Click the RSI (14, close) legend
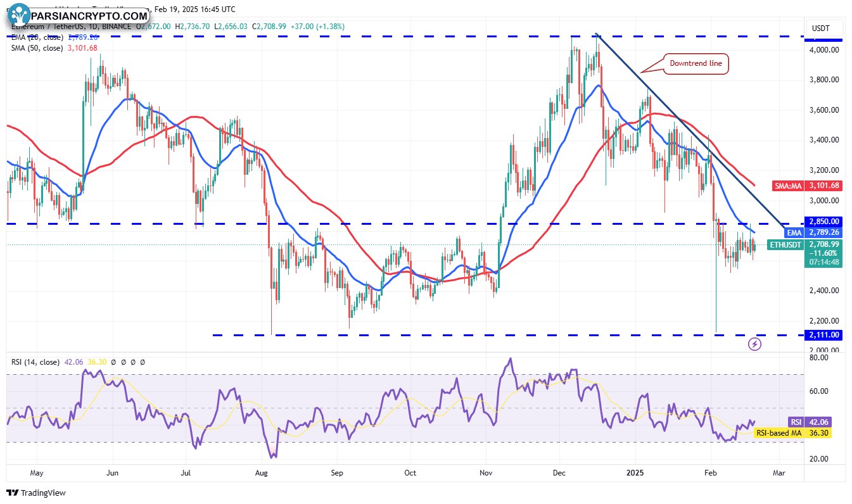The height and width of the screenshot is (504, 852). [35, 362]
